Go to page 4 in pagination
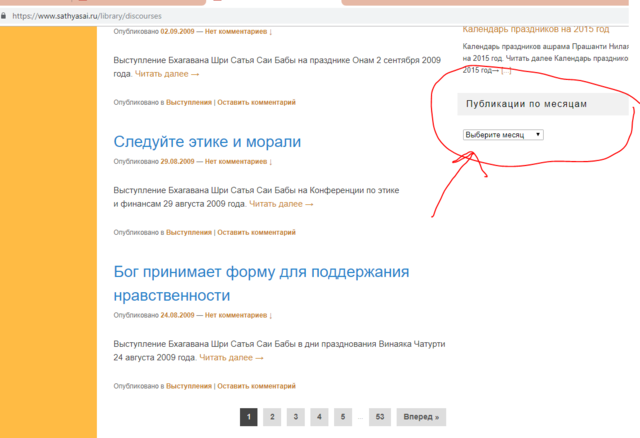Viewport: 640px width, 438px height. pos(318,417)
